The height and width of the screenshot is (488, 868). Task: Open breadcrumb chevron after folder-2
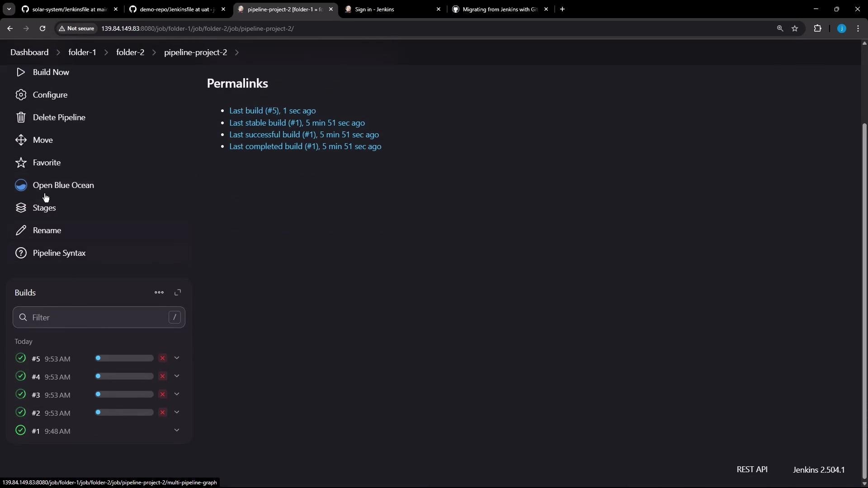[x=154, y=52]
